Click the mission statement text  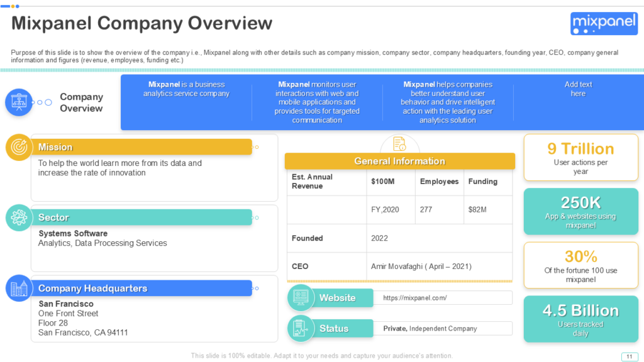(120, 168)
